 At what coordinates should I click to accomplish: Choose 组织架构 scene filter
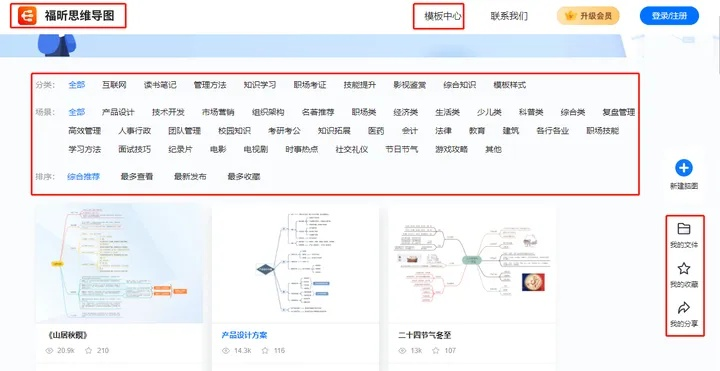(268, 112)
